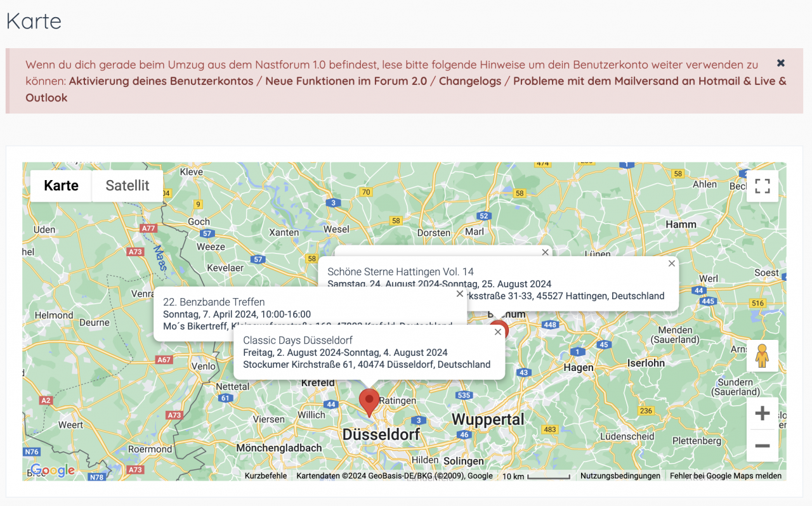The image size is (812, 506).
Task: Open Probleme mit dem Mailversand link
Action: pyautogui.click(x=649, y=81)
